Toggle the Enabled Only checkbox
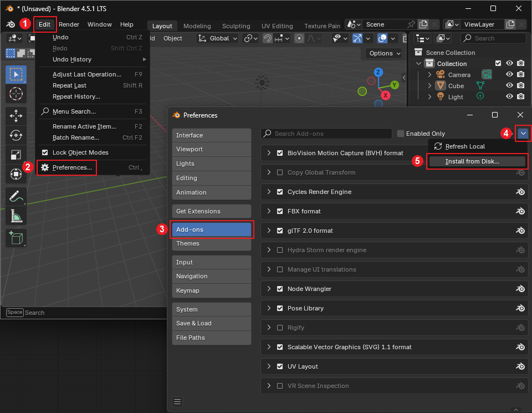The height and width of the screenshot is (413, 532). click(x=401, y=134)
